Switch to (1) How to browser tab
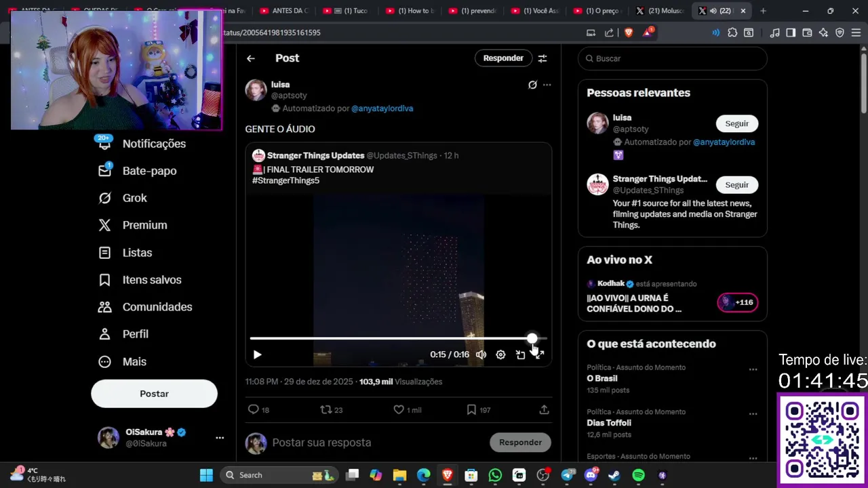The image size is (868, 488). [412, 11]
